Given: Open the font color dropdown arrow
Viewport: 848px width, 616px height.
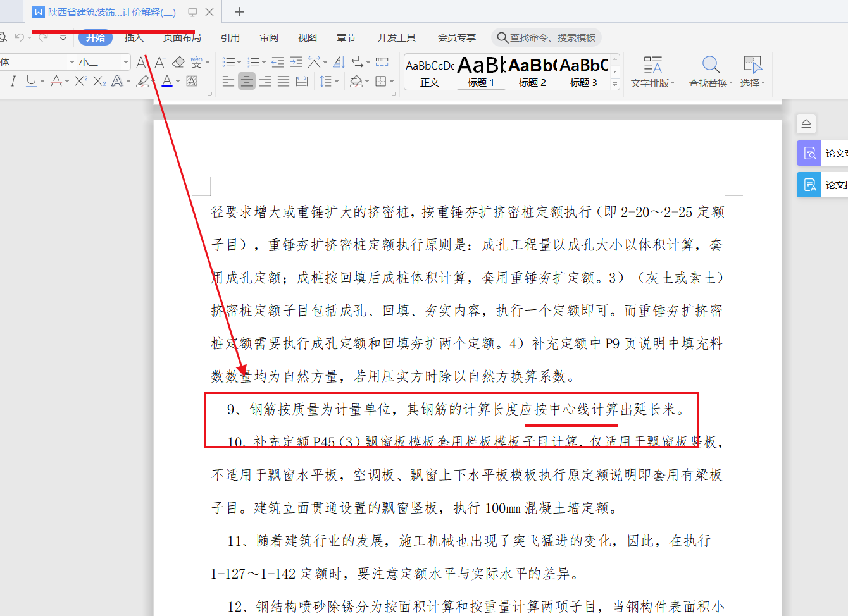Looking at the screenshot, I should 178,82.
